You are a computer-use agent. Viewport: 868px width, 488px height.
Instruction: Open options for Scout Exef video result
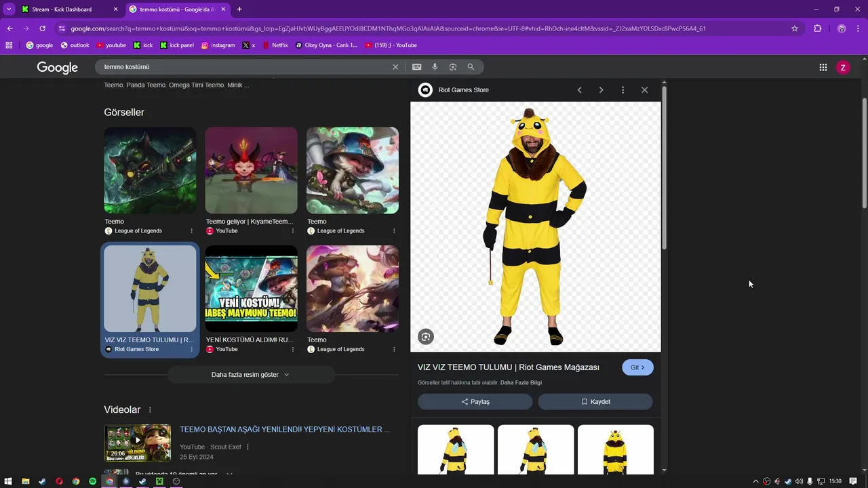pyautogui.click(x=248, y=447)
